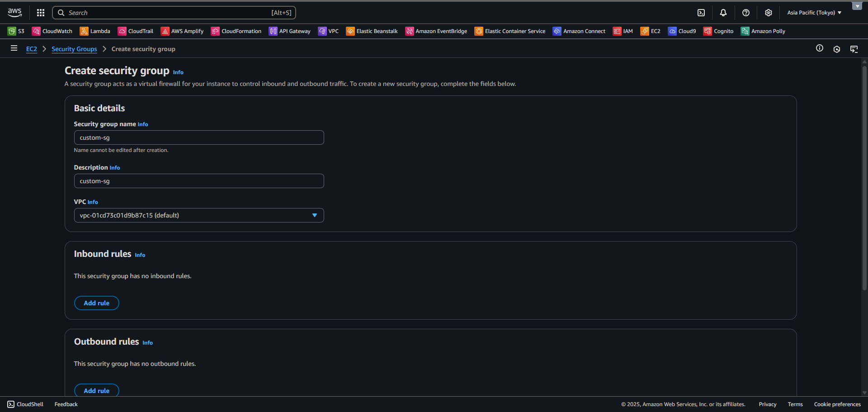
Task: Go to EC2 breadcrumb link
Action: click(x=32, y=49)
